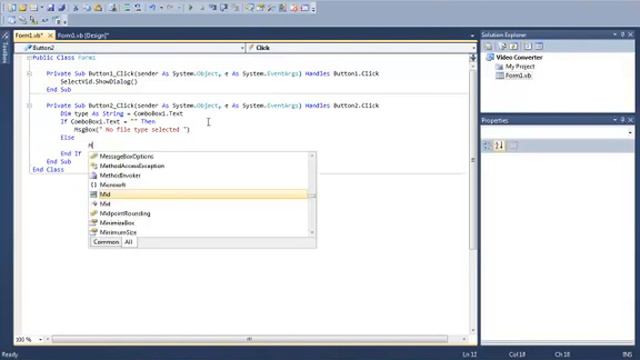Open Solution Explorer via toolbar icon
This screenshot has height=360, width=640.
[x=249, y=8]
